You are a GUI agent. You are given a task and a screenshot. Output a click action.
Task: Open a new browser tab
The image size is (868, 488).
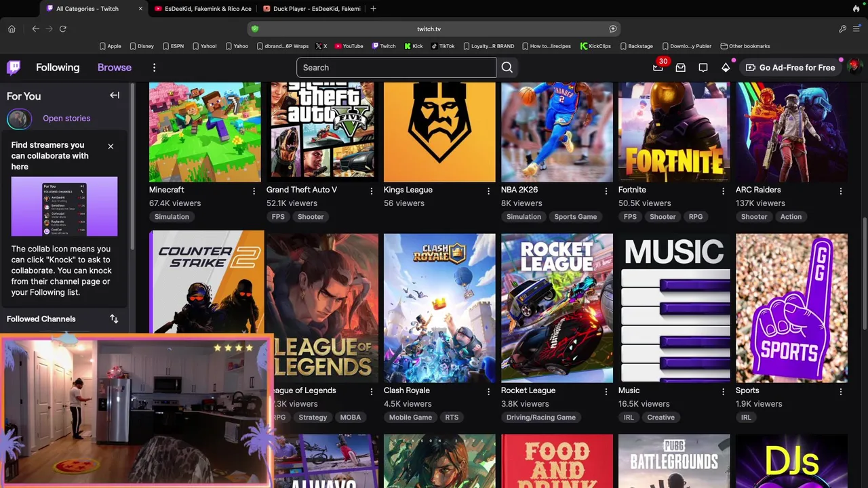[373, 9]
